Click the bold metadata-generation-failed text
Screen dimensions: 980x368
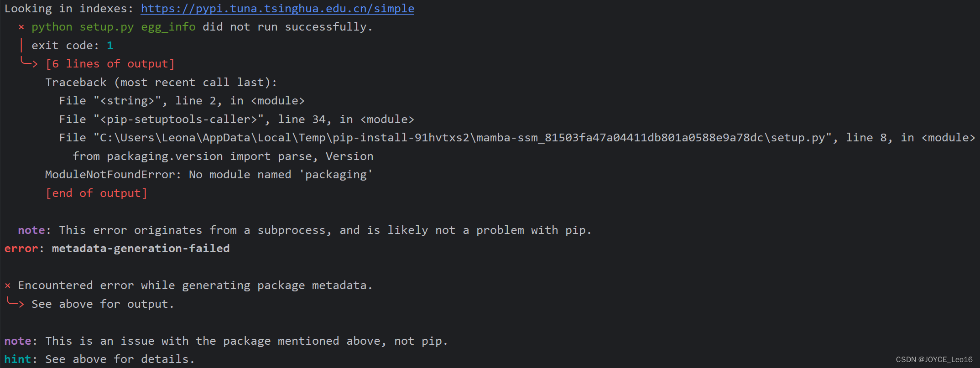pyautogui.click(x=141, y=249)
